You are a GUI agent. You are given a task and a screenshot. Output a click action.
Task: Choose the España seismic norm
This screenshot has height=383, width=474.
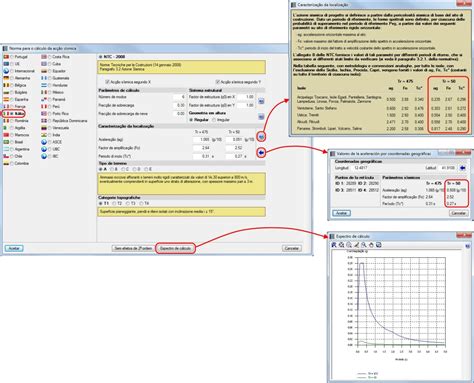(12, 100)
